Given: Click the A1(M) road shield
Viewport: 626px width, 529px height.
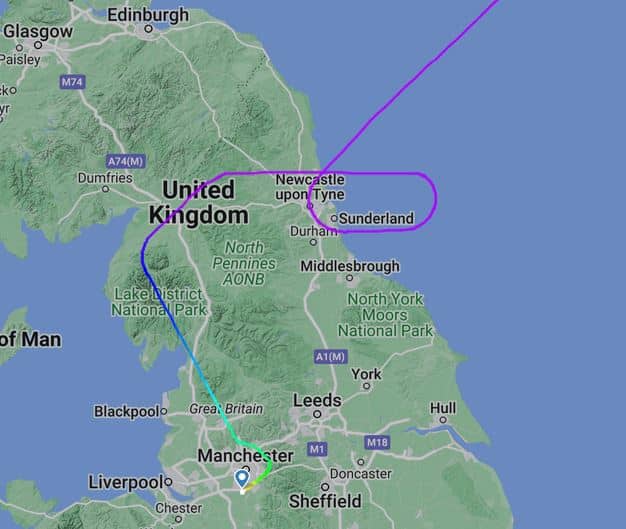Looking at the screenshot, I should (331, 357).
